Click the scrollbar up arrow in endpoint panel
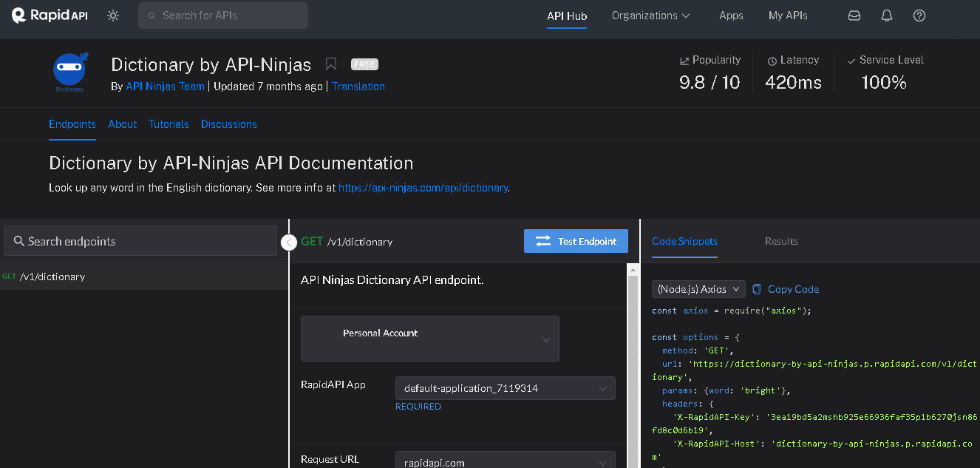The image size is (980, 468). pos(633,271)
